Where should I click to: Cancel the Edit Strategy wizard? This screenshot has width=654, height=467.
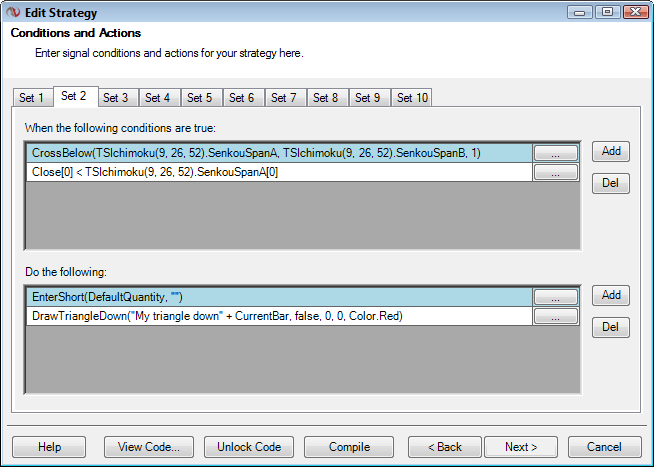coord(604,447)
